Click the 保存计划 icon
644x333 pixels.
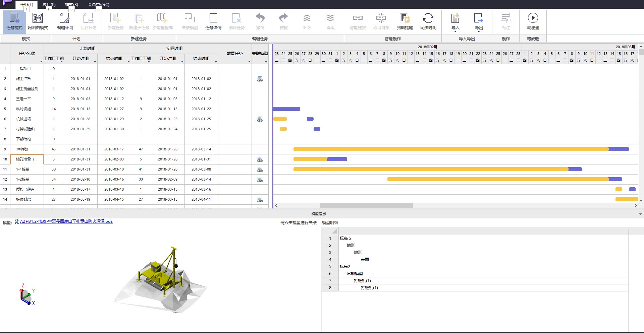click(x=88, y=21)
